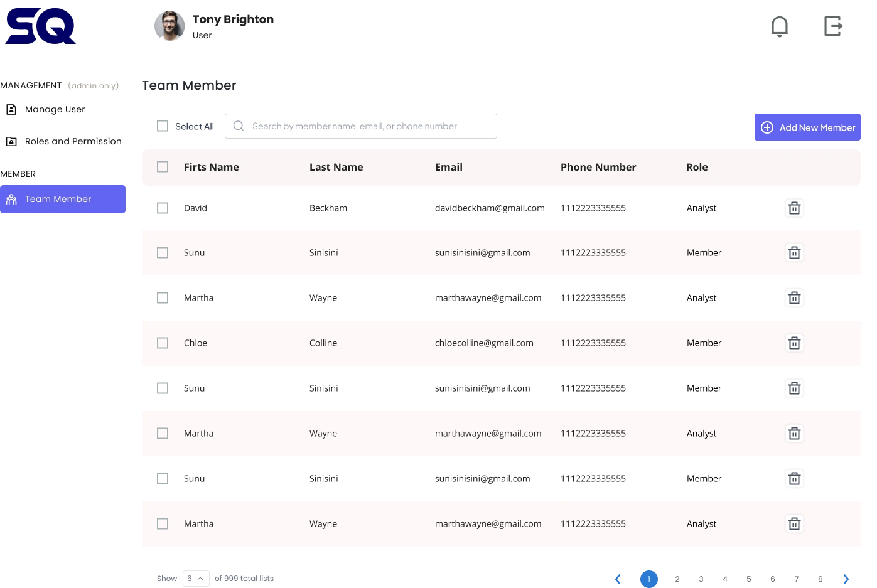Click the Analyst role in David's row
Viewport: 877px width, 588px height.
[x=702, y=208]
